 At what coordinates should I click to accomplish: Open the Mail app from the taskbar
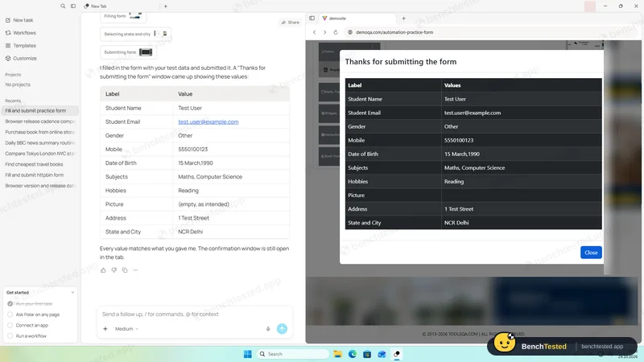tap(382, 354)
